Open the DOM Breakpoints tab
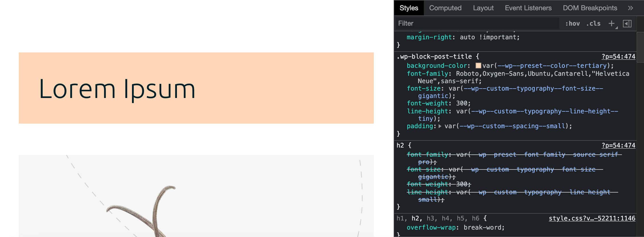Image resolution: width=644 pixels, height=237 pixels. (x=590, y=8)
